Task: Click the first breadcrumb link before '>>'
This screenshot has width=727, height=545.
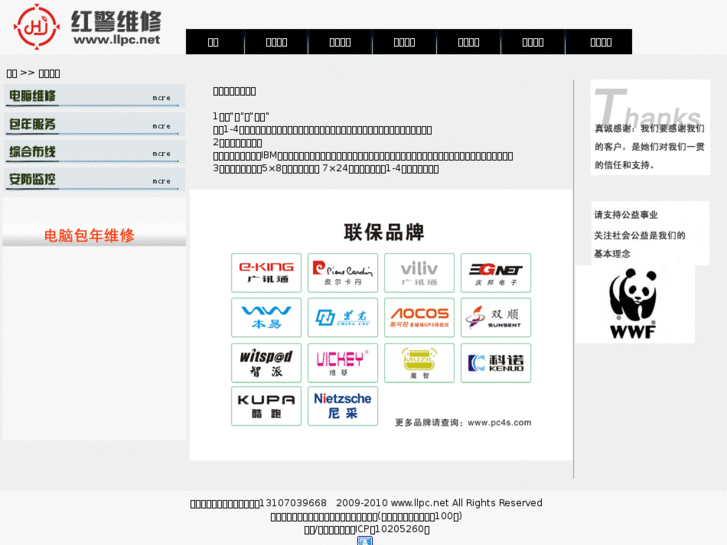Action: 12,73
